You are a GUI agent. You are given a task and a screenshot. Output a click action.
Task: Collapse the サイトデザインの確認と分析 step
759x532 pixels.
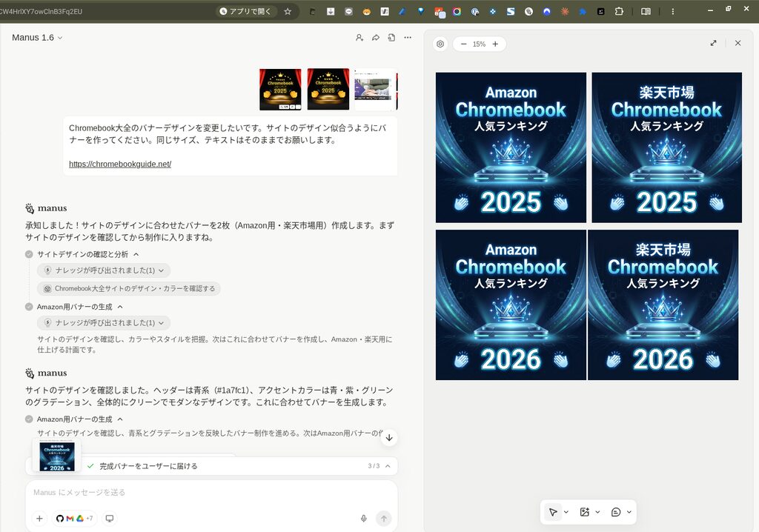(136, 254)
